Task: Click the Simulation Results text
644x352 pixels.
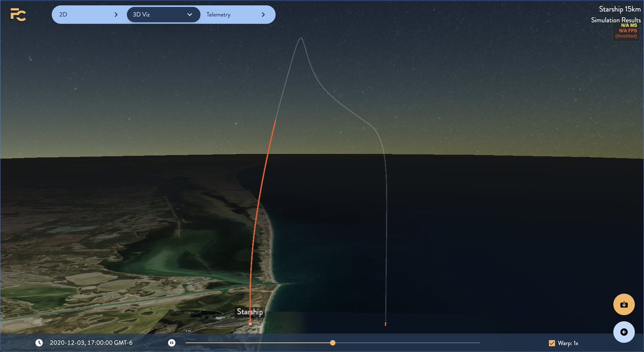Action: coord(616,20)
